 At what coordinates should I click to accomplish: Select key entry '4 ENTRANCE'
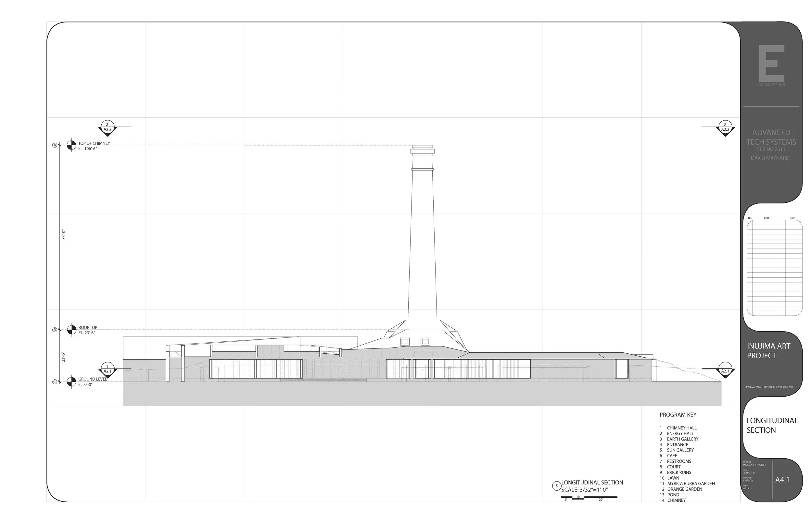click(674, 445)
